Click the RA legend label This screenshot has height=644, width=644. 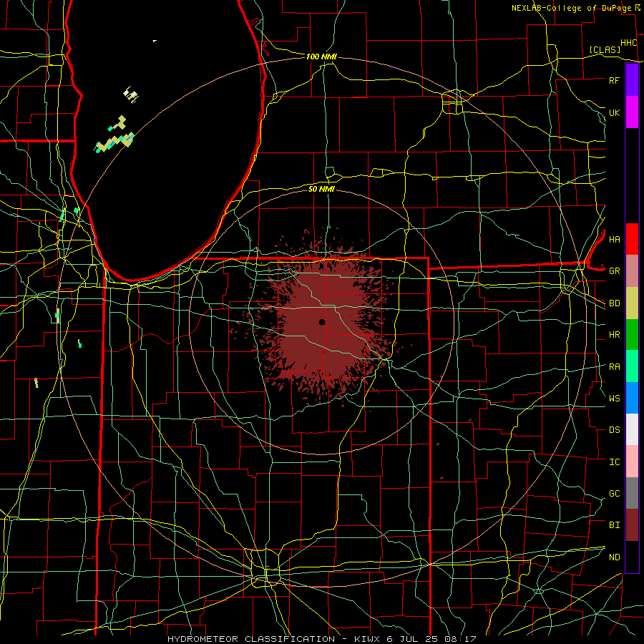point(614,367)
